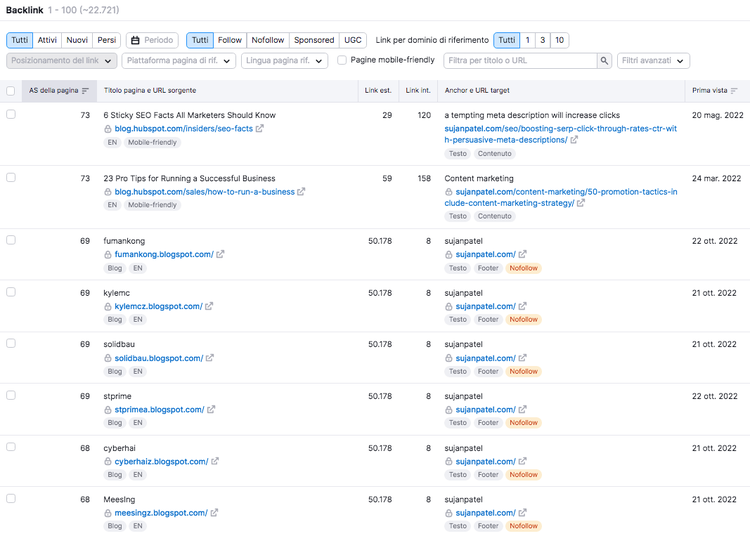Filter by UGC link type
The image size is (750, 536).
click(x=353, y=40)
